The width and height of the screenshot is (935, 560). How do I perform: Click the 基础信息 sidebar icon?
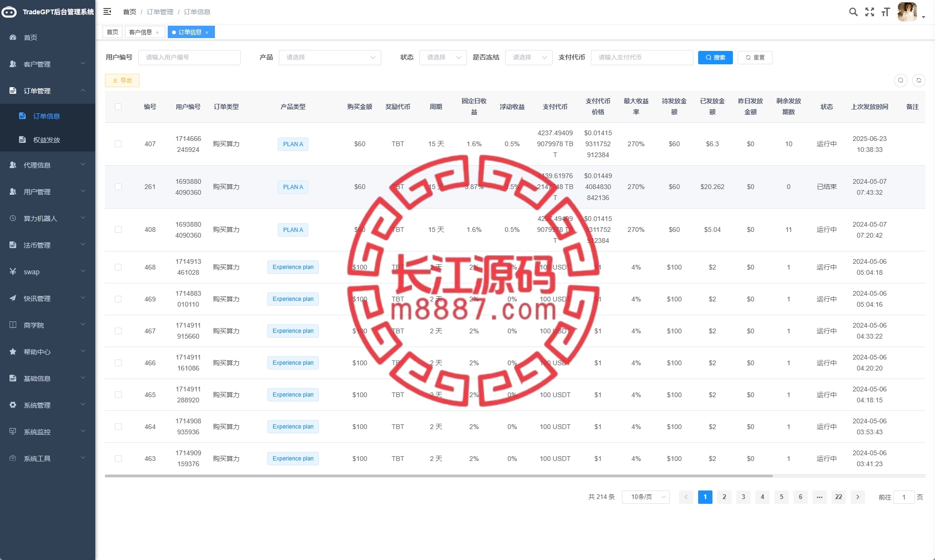tap(13, 378)
